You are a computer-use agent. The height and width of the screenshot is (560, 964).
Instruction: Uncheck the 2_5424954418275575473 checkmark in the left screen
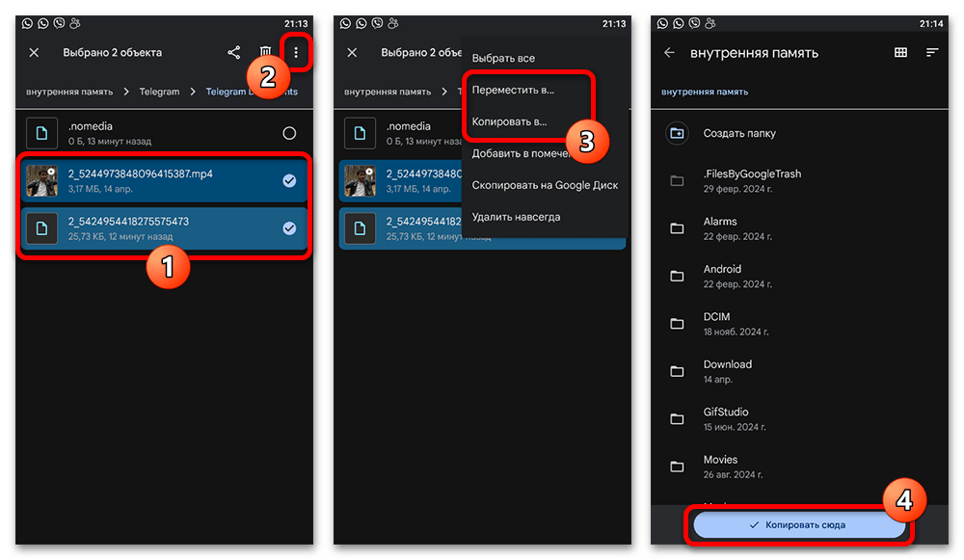pyautogui.click(x=289, y=228)
